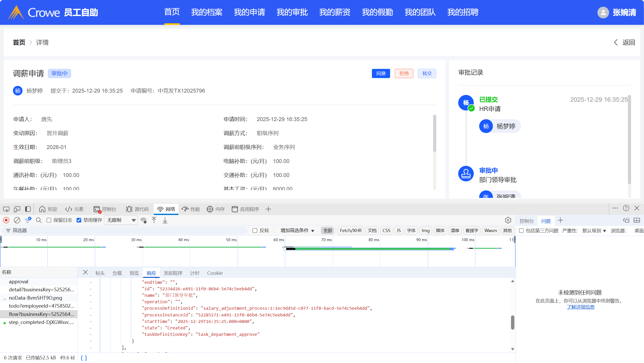644x363 pixels.
Task: Click the export HAR download arrow icon
Action: (165, 220)
